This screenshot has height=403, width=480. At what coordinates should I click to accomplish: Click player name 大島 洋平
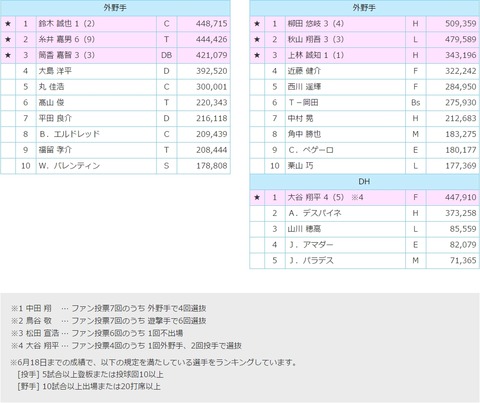tap(55, 71)
